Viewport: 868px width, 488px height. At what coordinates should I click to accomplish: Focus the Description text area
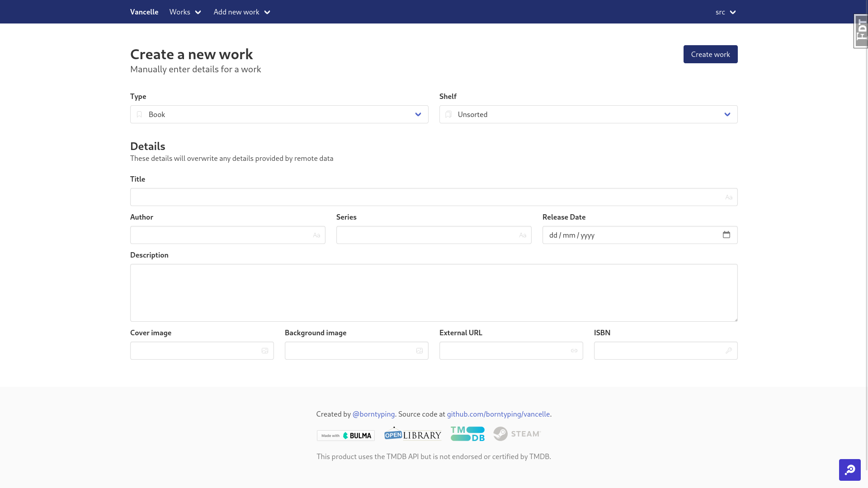434,293
